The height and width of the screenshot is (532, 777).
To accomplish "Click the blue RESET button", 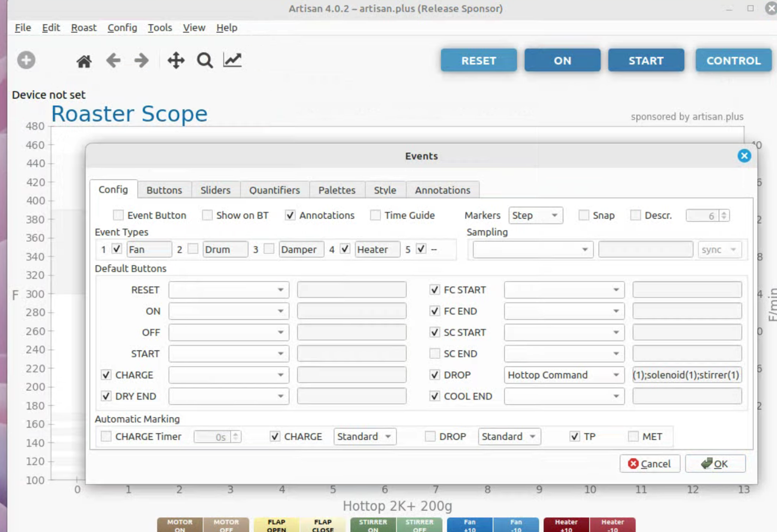I will pos(478,61).
